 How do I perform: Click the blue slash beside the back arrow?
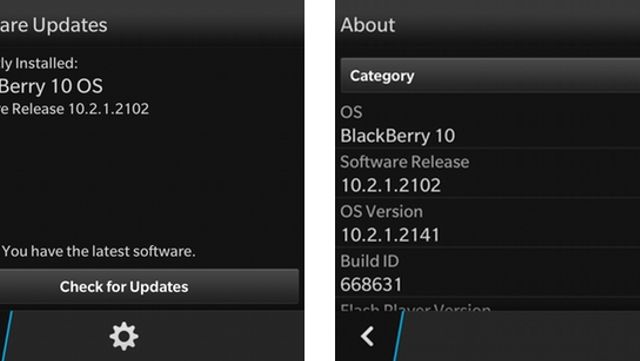(x=399, y=335)
